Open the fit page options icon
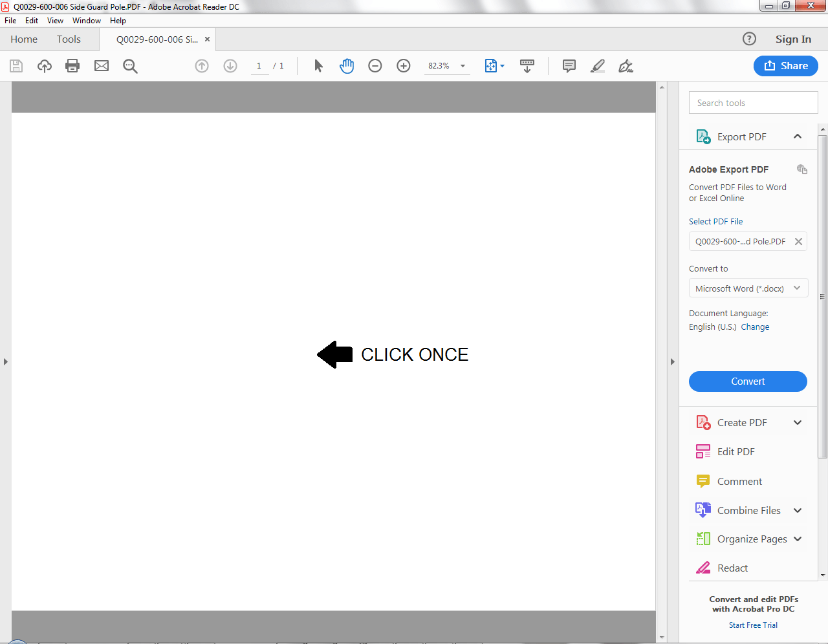This screenshot has height=644, width=828. (x=494, y=66)
